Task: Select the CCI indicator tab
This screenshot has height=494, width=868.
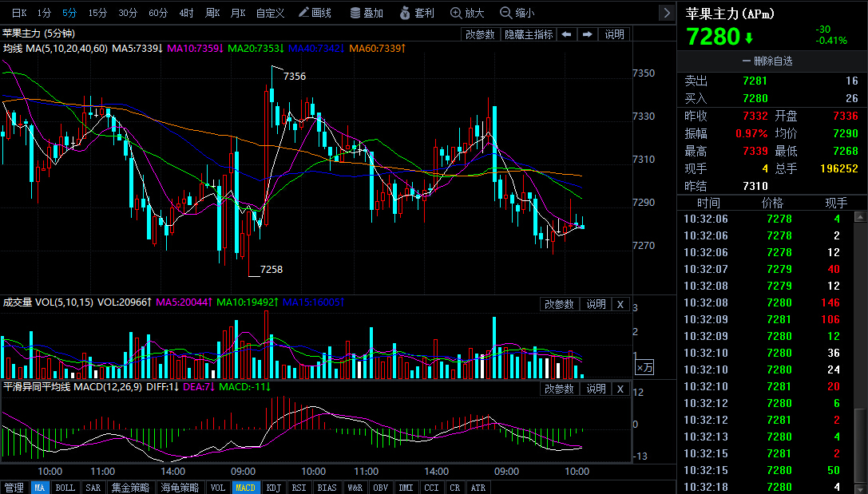Action: click(x=431, y=488)
